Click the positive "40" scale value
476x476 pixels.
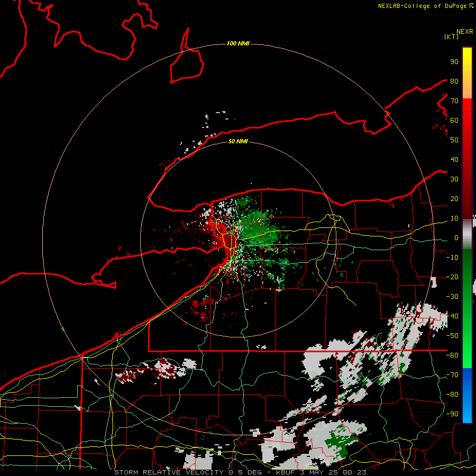[x=454, y=160]
